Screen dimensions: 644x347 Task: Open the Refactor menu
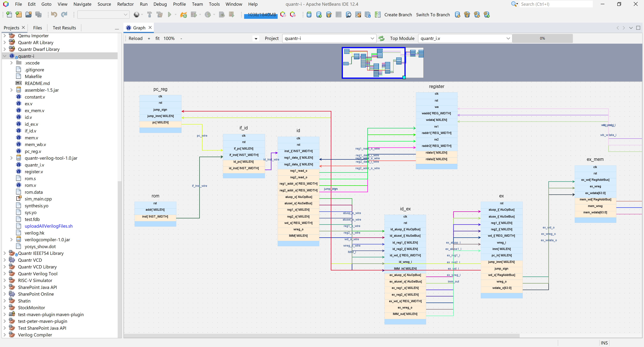tap(125, 4)
